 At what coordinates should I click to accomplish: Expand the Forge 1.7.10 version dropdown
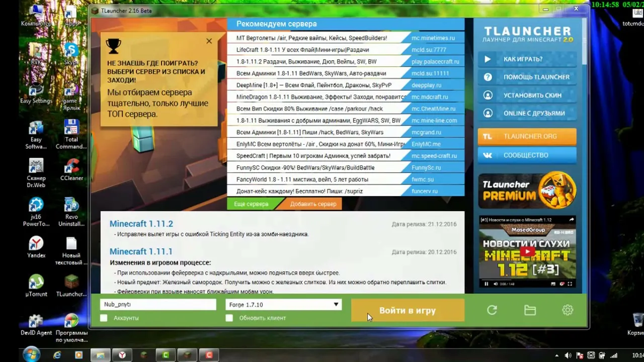tap(336, 305)
